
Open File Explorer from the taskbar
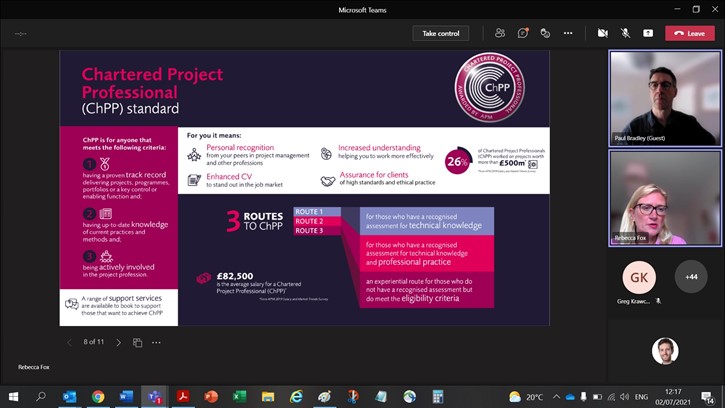[268, 396]
